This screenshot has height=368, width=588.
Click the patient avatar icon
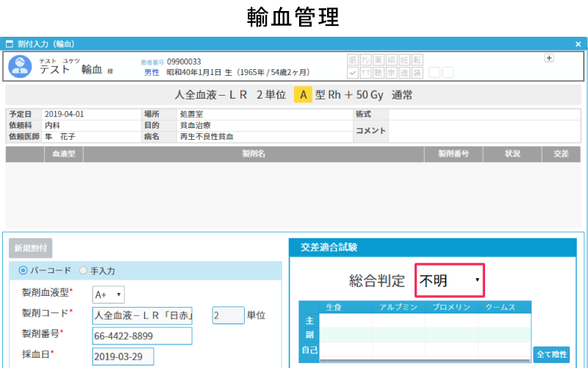coord(20,66)
